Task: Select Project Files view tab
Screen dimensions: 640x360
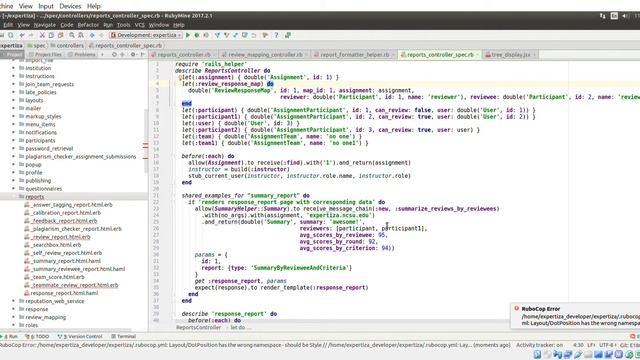Action: coord(45,54)
